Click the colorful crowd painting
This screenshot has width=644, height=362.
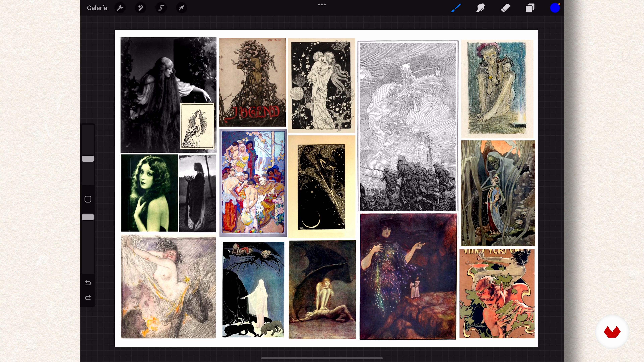[253, 183]
